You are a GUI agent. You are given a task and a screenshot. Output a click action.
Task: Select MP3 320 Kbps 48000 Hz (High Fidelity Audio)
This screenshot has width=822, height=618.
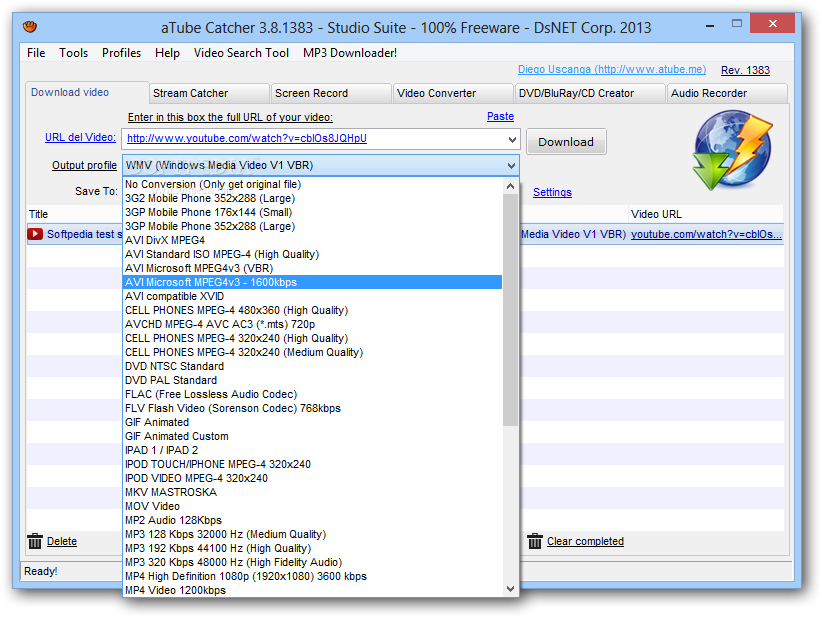coord(312,562)
